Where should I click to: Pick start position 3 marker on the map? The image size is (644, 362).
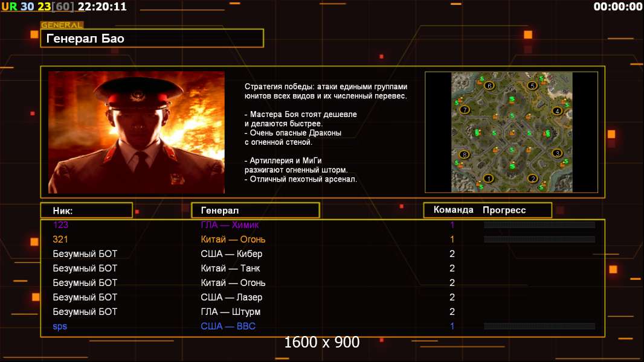coord(557,153)
